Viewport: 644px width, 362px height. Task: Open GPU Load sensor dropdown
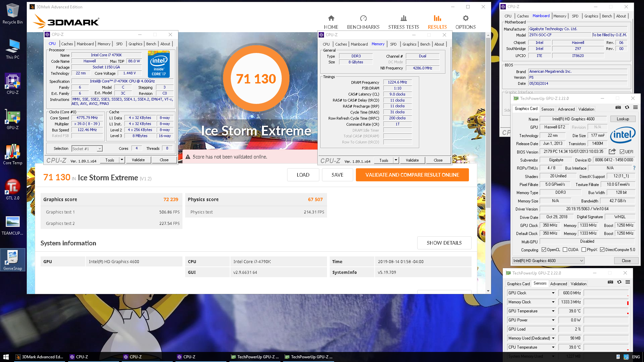[553, 329]
